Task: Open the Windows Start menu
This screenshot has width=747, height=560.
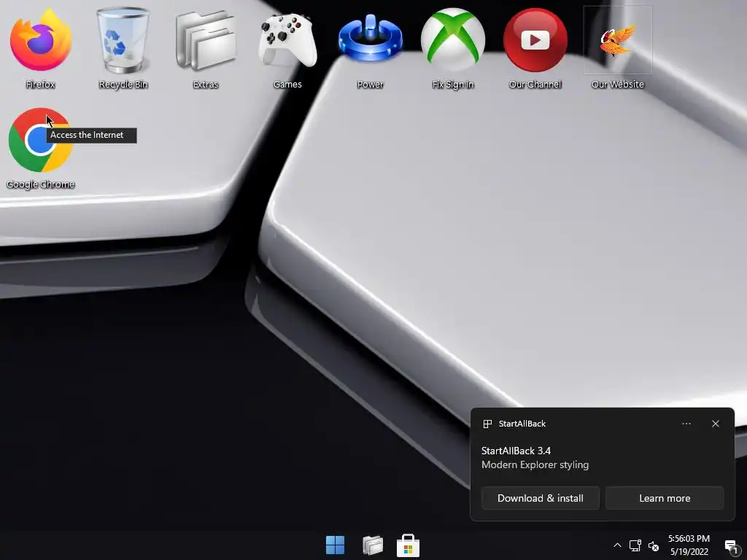Action: pos(335,545)
